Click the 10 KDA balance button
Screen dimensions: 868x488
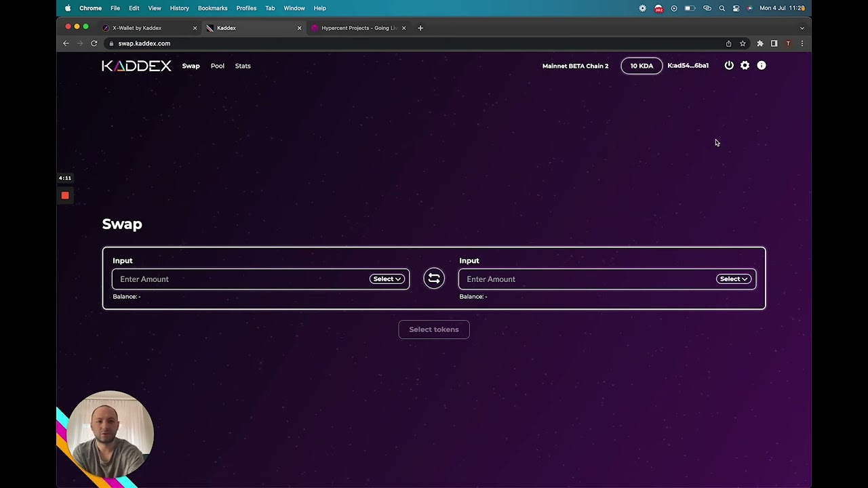pyautogui.click(x=642, y=66)
